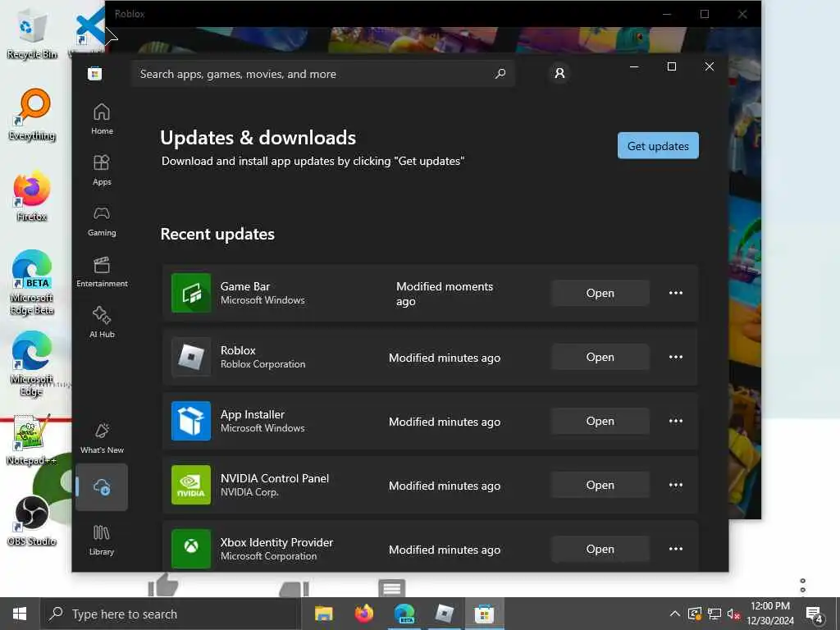
Task: Open the Entertainment section
Action: click(x=102, y=272)
